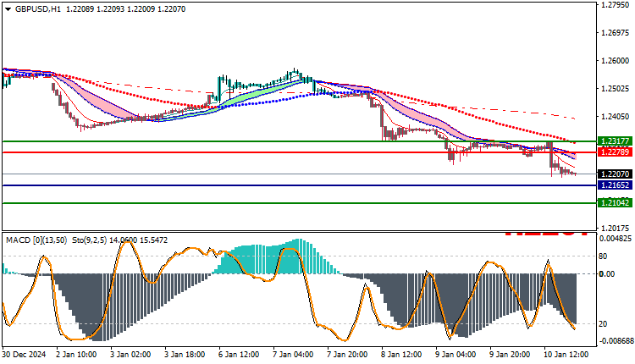Click the 7 Jan 04:00 time label
Viewport: 635px width, 364px height.
pos(293,355)
